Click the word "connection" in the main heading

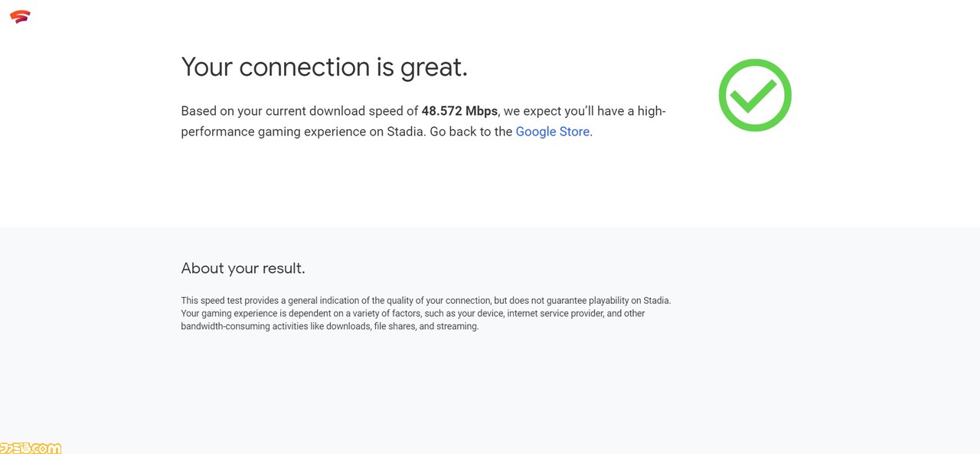305,67
